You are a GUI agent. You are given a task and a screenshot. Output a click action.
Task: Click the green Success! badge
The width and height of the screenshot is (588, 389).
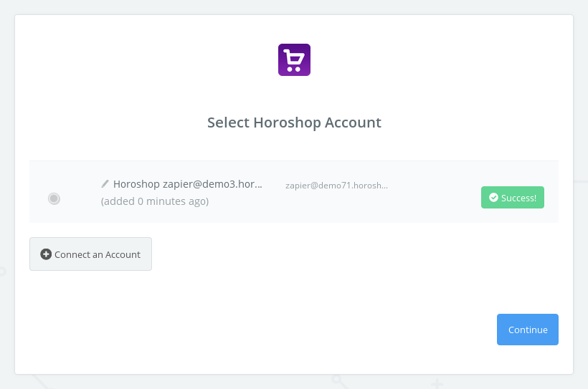point(512,198)
